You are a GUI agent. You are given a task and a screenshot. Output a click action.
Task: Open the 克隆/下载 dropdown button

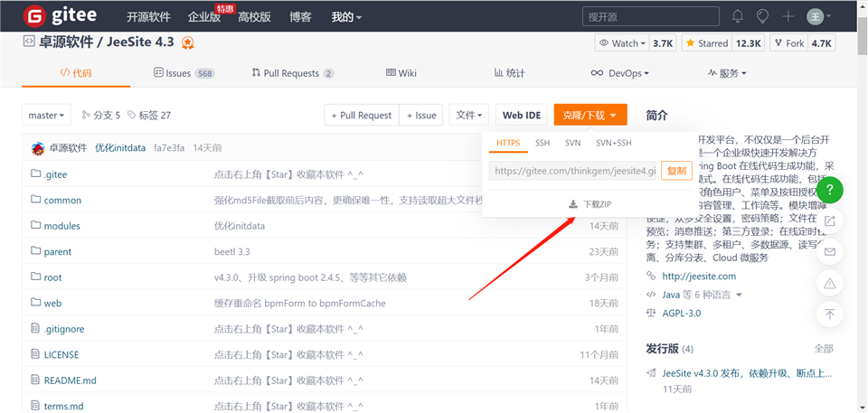tap(590, 115)
